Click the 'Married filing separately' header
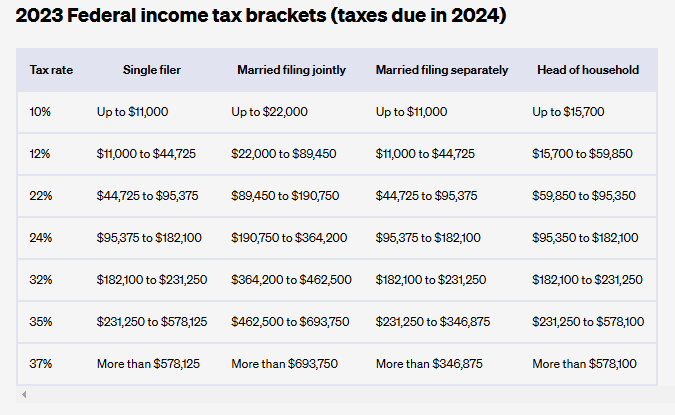 click(442, 70)
